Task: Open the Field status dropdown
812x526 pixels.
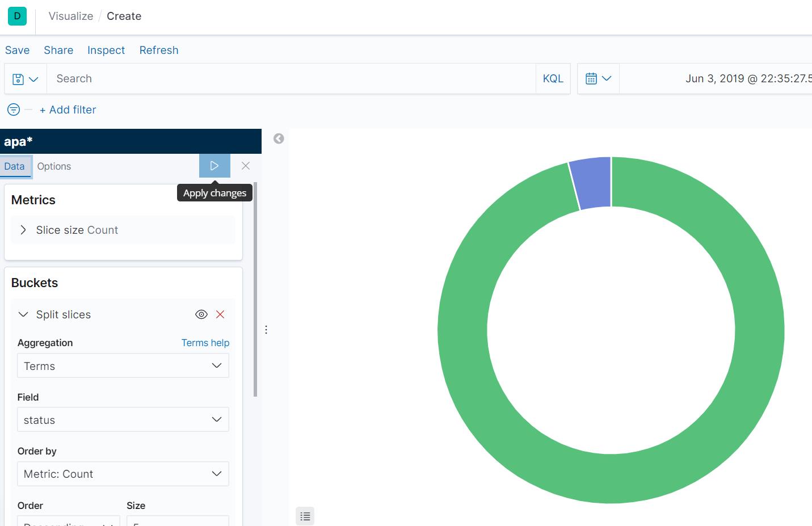Action: (x=123, y=420)
